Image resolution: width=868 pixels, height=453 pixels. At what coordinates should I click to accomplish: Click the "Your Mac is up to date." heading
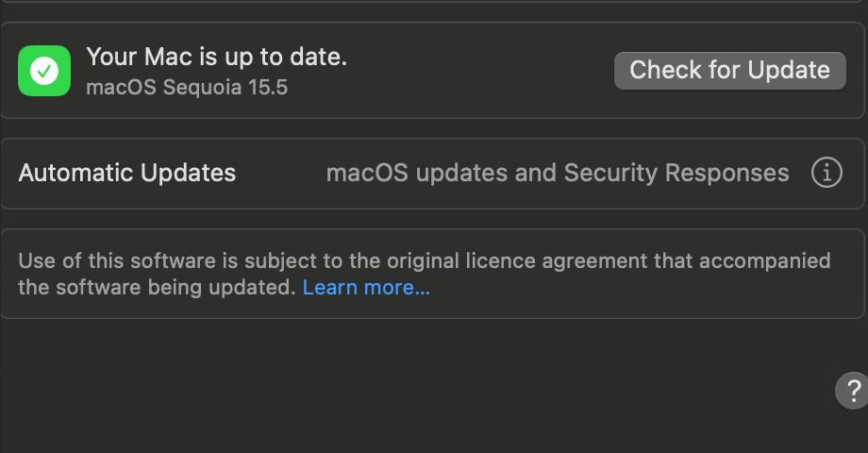click(216, 57)
